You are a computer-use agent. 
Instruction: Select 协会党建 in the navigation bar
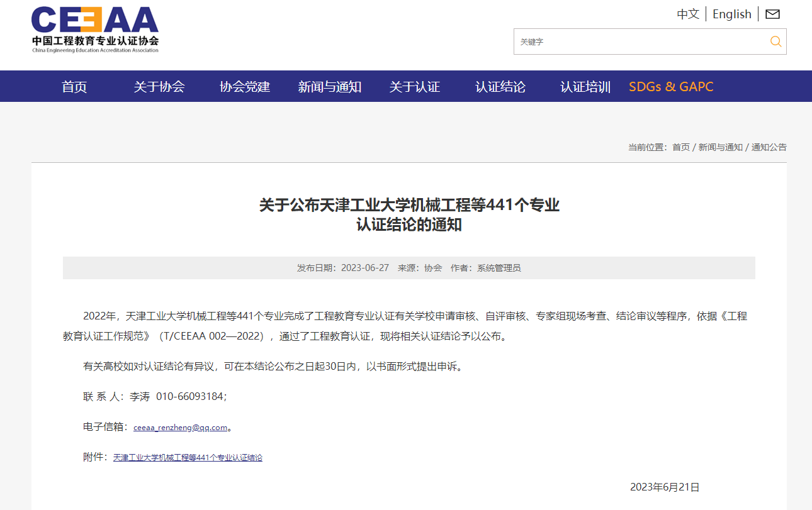pos(245,87)
